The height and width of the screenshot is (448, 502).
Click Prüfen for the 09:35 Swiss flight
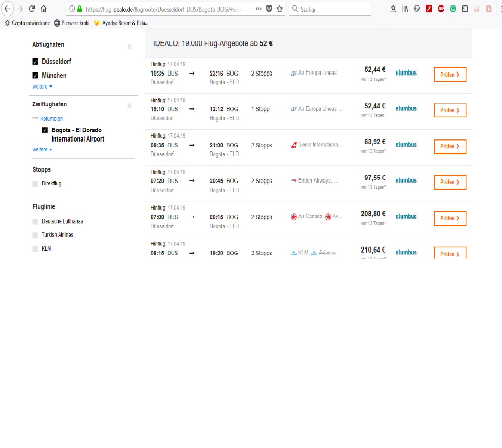click(450, 146)
